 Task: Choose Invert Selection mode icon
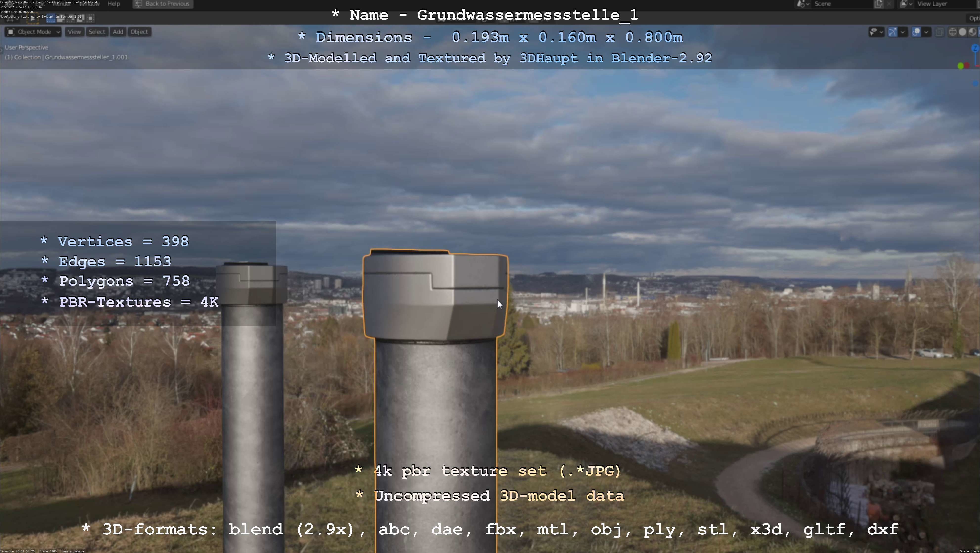(80, 18)
